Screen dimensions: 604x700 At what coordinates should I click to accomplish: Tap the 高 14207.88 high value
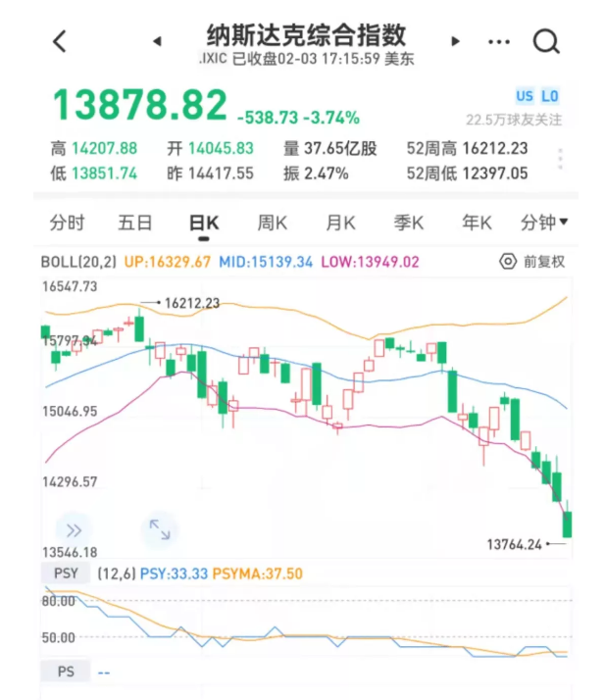coord(94,148)
